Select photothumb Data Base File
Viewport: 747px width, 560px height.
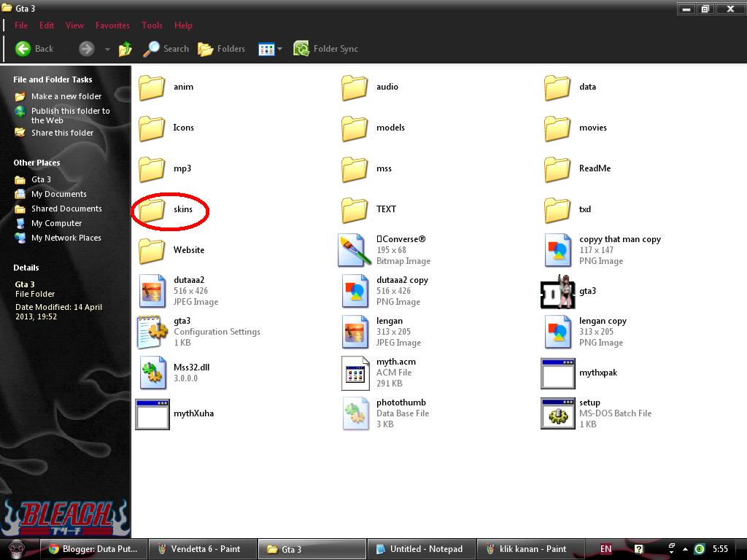(x=386, y=413)
